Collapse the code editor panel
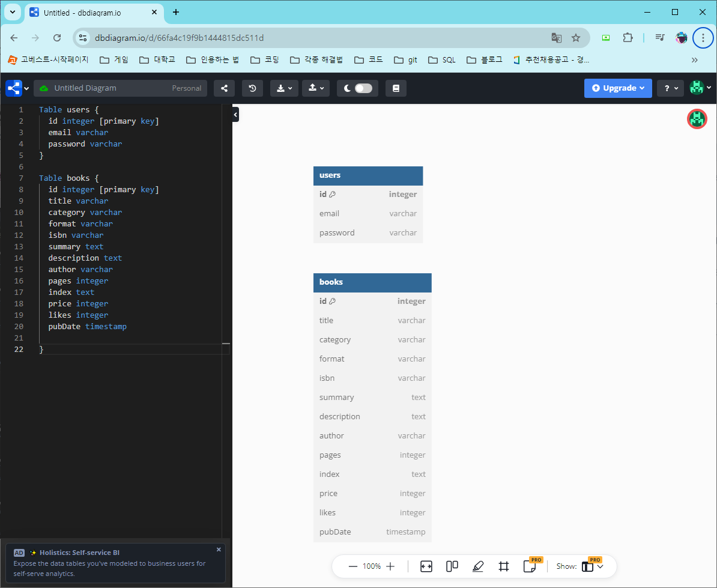Image resolution: width=717 pixels, height=588 pixels. click(x=235, y=114)
